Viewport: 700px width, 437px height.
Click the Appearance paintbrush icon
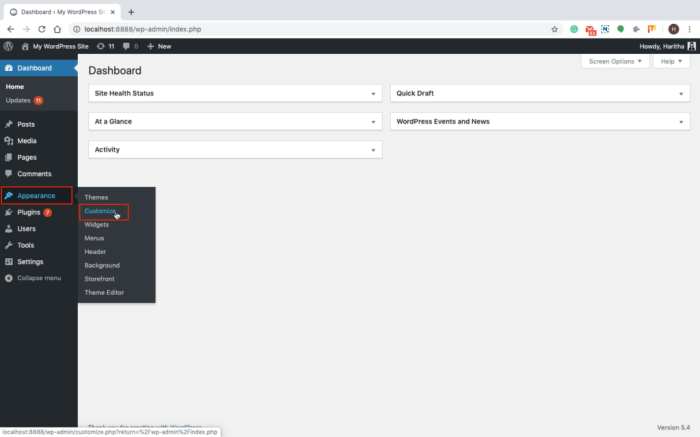[x=8, y=196]
